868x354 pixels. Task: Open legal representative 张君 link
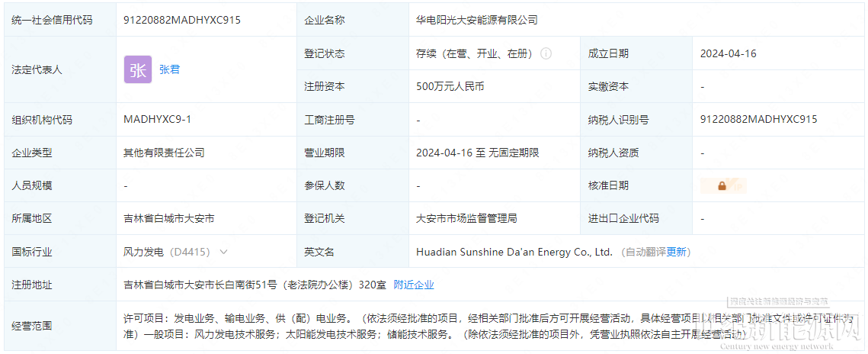(x=169, y=69)
